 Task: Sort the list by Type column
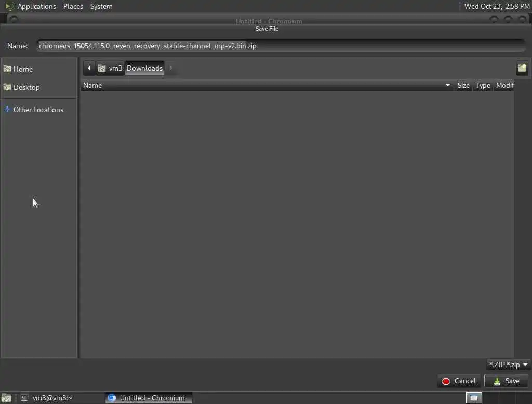pyautogui.click(x=483, y=86)
